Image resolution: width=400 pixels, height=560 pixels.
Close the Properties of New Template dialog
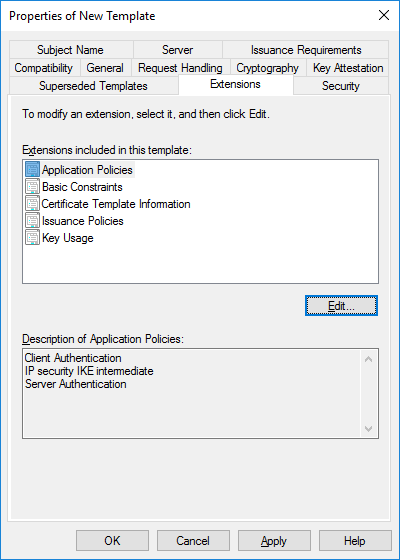[384, 15]
